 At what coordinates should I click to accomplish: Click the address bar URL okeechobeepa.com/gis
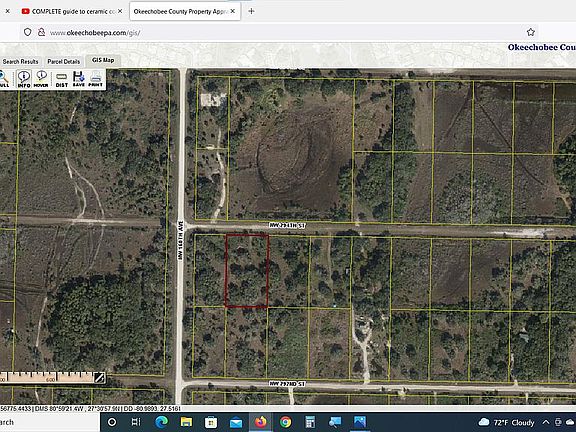tap(95, 33)
